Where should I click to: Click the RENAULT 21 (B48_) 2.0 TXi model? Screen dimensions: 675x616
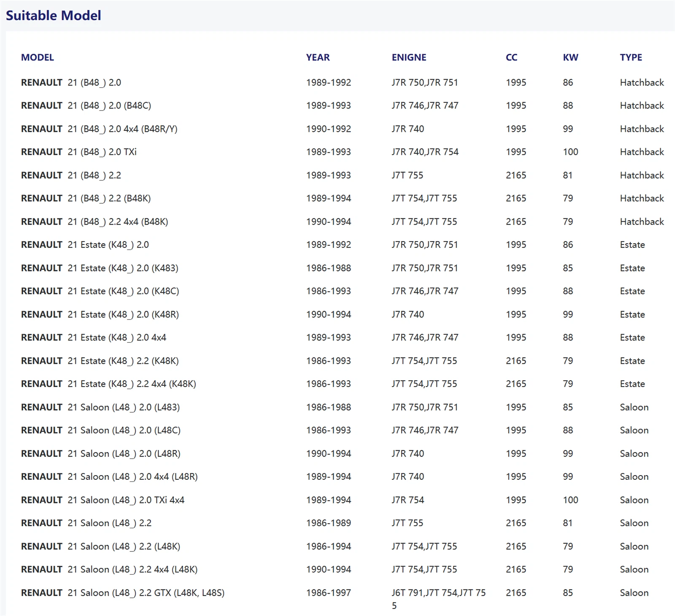pos(79,152)
